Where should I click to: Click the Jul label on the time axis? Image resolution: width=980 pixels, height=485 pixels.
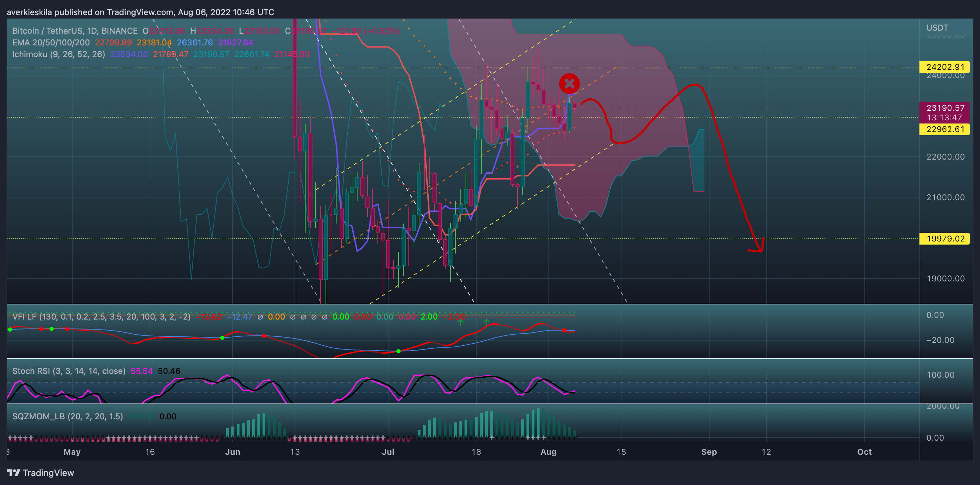(388, 452)
